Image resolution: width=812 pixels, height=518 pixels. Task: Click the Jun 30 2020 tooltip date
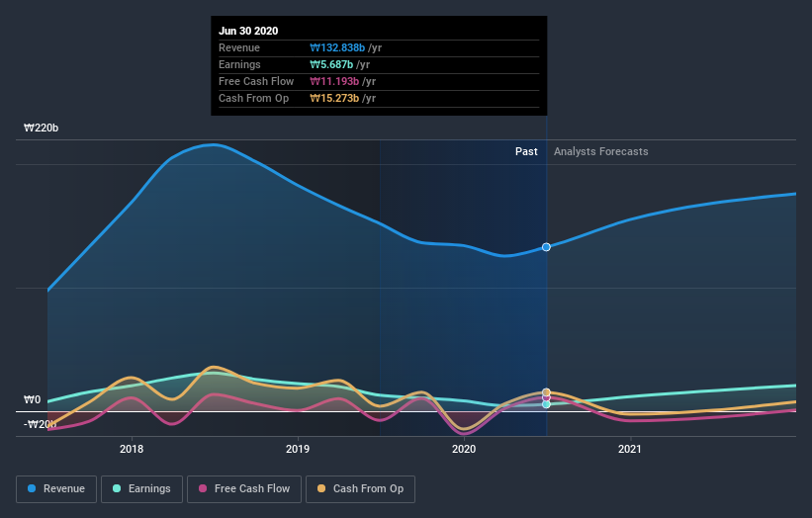pyautogui.click(x=248, y=31)
